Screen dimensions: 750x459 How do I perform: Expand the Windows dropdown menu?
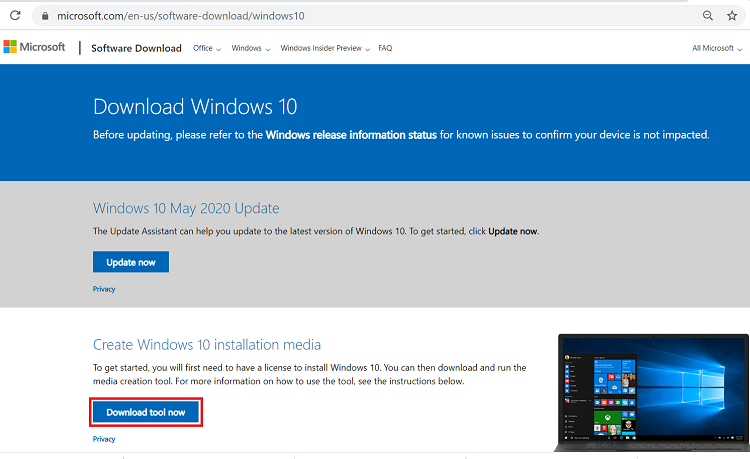tap(250, 48)
